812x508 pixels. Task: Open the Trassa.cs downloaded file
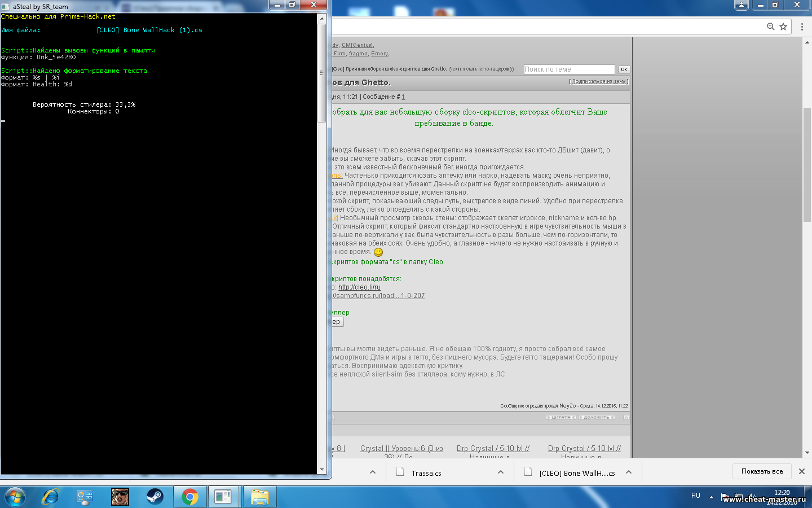click(x=426, y=473)
